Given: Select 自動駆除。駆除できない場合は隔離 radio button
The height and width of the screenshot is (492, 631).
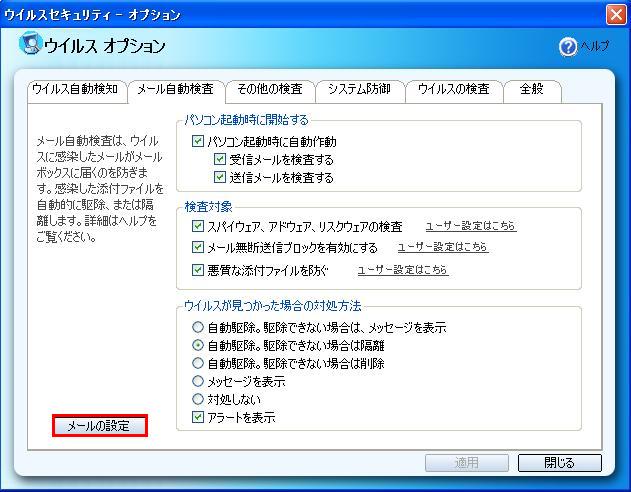Looking at the screenshot, I should [198, 345].
